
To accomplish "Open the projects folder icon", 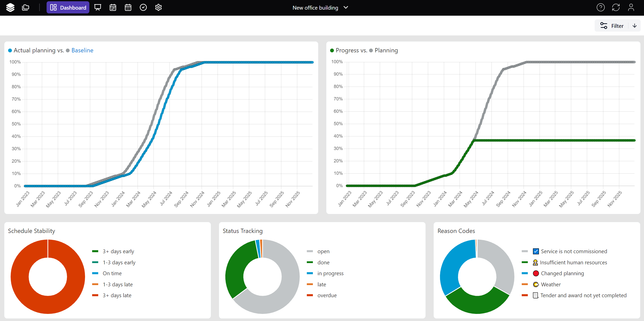I will (x=26, y=8).
